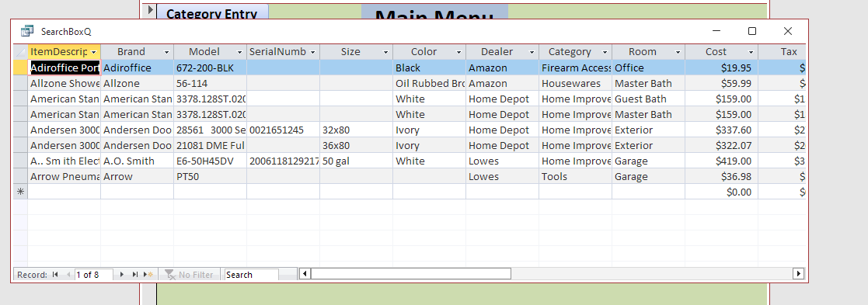Go to next record navigation button
This screenshot has height=305, width=868.
[122, 275]
